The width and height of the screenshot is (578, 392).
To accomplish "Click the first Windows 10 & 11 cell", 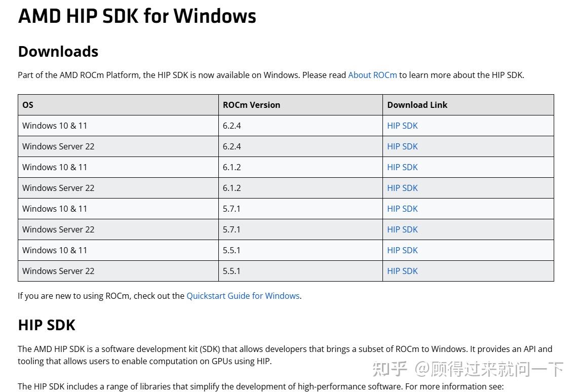I will [55, 126].
